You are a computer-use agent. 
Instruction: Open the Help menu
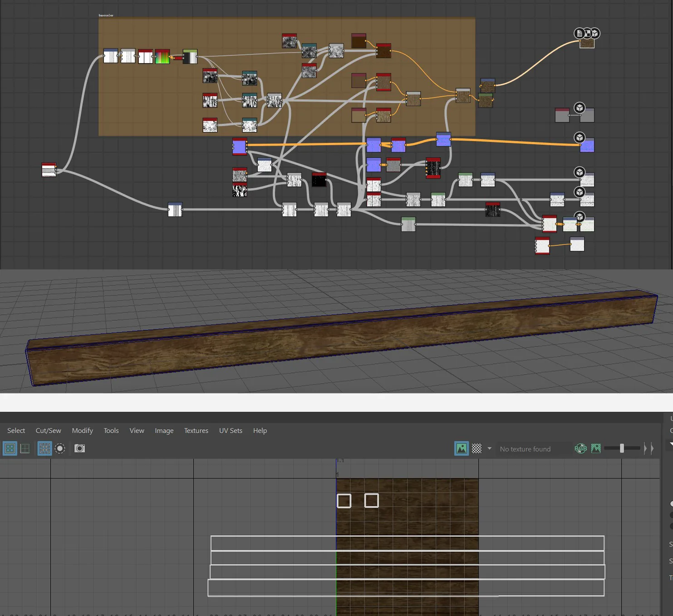pos(260,430)
